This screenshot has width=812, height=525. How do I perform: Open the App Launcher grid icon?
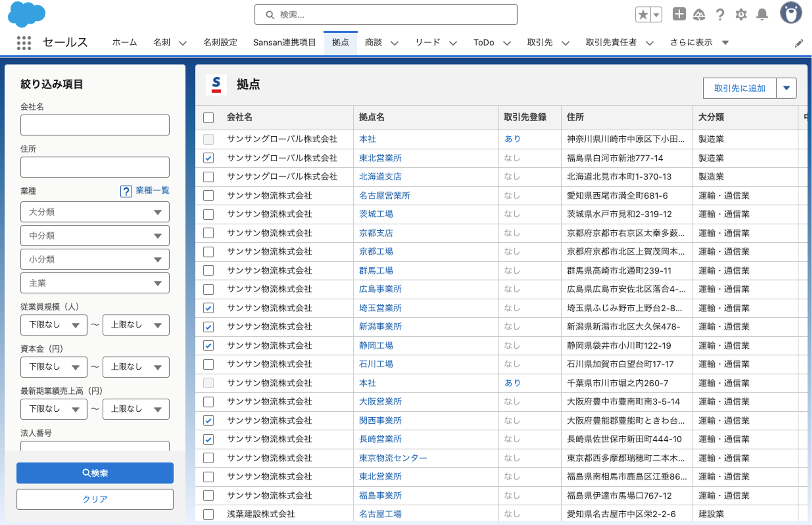24,43
